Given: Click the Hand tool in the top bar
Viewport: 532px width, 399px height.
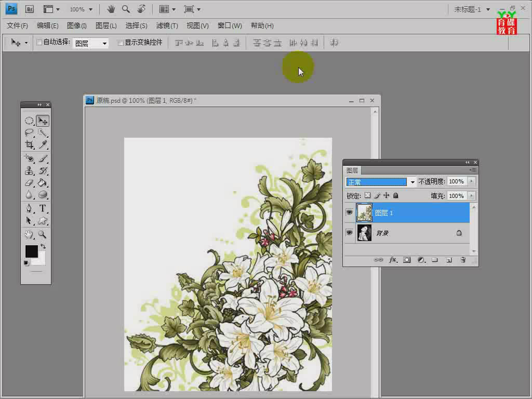Looking at the screenshot, I should coord(111,9).
